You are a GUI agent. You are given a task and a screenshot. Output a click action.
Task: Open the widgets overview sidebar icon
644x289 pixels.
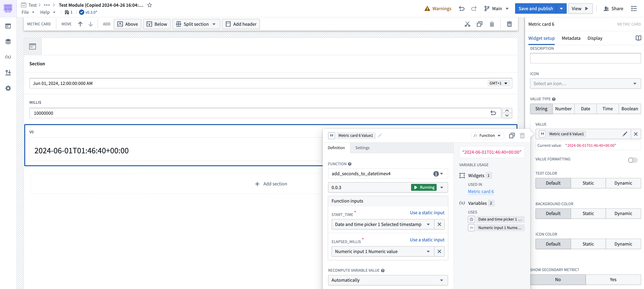click(x=8, y=26)
